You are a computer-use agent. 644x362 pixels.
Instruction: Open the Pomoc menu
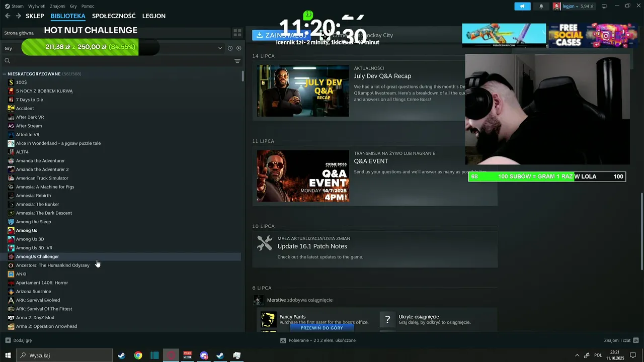88,6
